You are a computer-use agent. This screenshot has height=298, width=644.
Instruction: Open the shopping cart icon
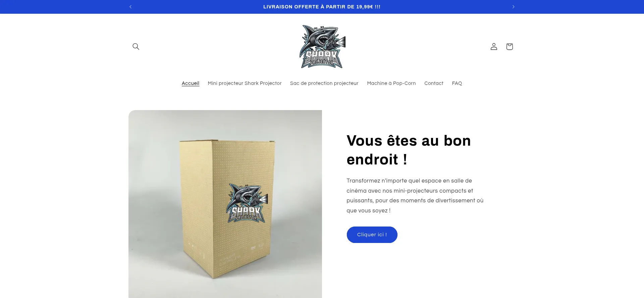509,46
